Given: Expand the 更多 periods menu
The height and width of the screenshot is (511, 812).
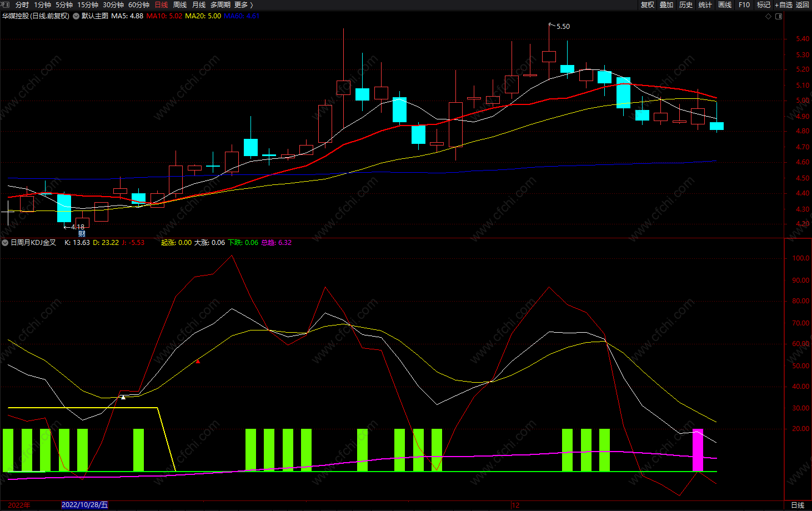Looking at the screenshot, I should pos(243,5).
